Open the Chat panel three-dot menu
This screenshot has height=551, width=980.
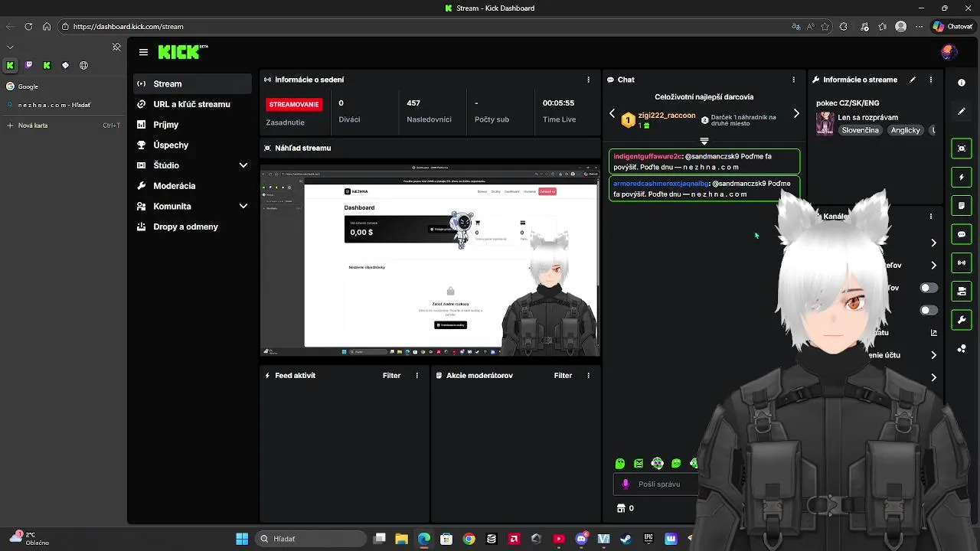coord(793,80)
